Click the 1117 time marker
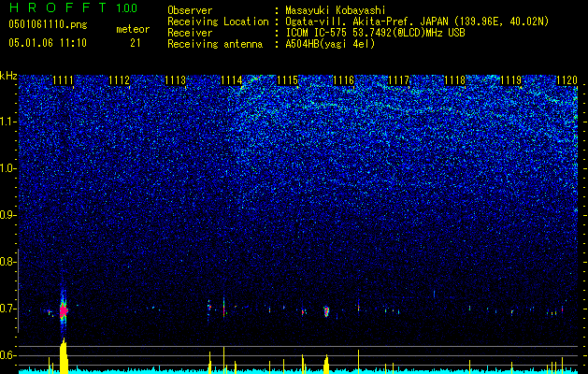 pyautogui.click(x=399, y=80)
